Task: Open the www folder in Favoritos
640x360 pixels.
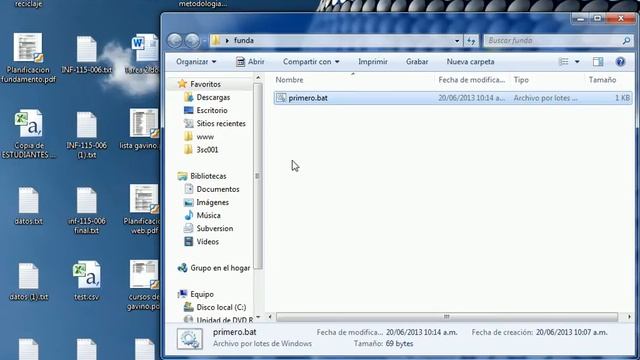Action: [x=204, y=137]
